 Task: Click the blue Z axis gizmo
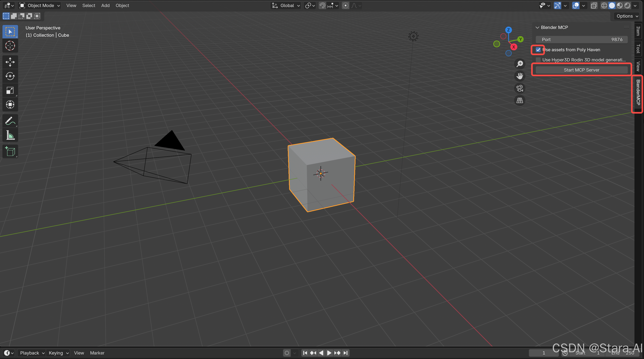[508, 30]
